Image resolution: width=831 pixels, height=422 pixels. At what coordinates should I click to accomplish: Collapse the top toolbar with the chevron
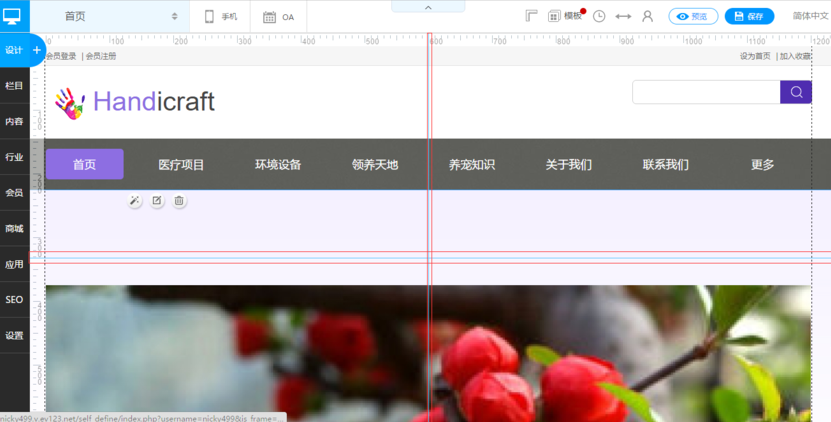(x=428, y=7)
